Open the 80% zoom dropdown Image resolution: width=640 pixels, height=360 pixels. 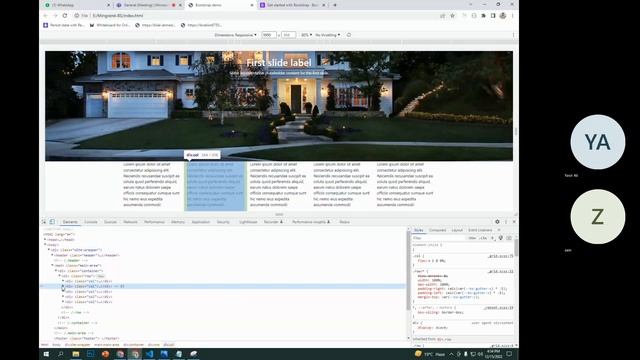[x=307, y=35]
